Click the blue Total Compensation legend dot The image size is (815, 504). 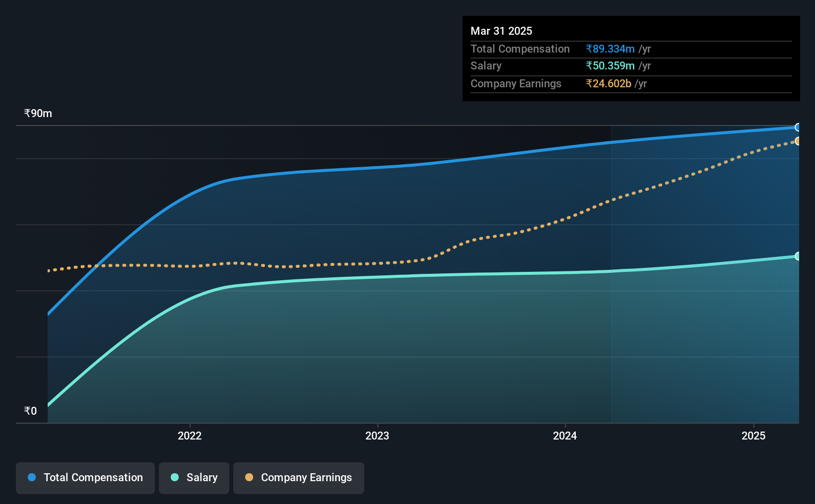(32, 477)
